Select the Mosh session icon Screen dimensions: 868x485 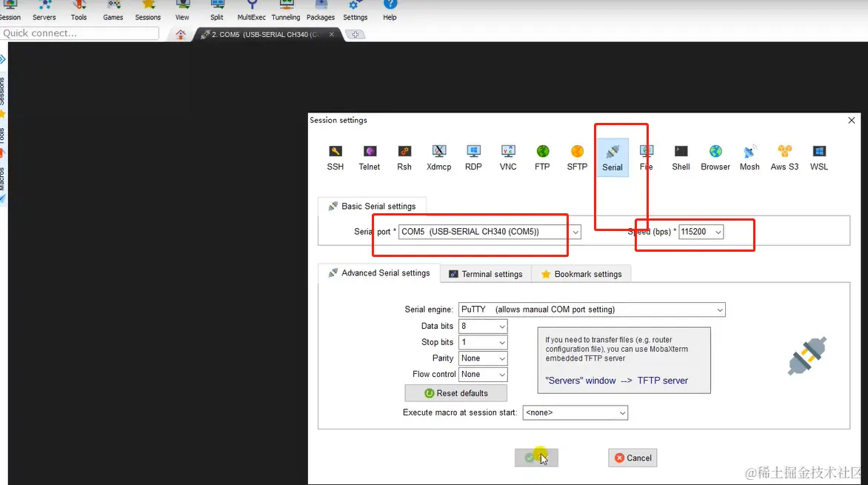pyautogui.click(x=750, y=157)
